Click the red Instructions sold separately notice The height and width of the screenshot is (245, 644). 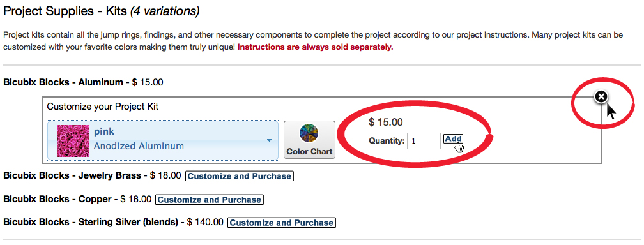[x=316, y=47]
